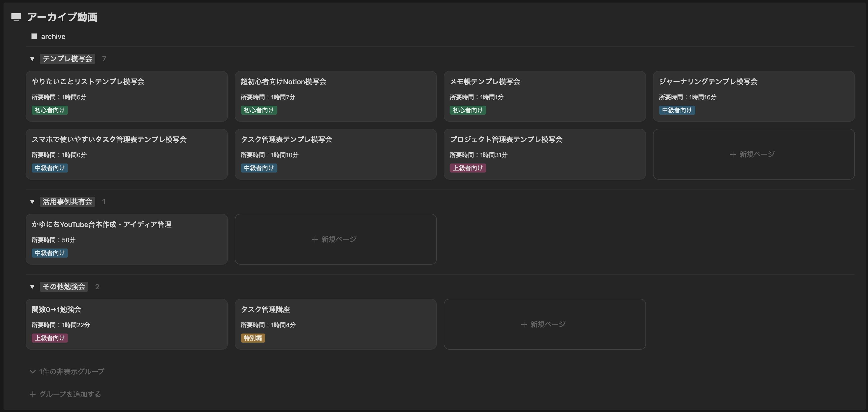
Task: Click 初心者向け tag on メモ帳テンプレ模写会 card
Action: (468, 110)
